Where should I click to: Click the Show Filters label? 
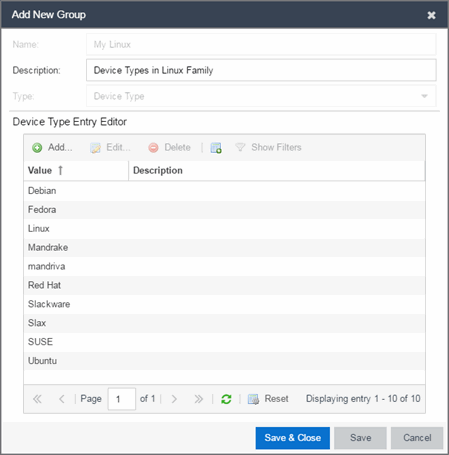pos(276,147)
